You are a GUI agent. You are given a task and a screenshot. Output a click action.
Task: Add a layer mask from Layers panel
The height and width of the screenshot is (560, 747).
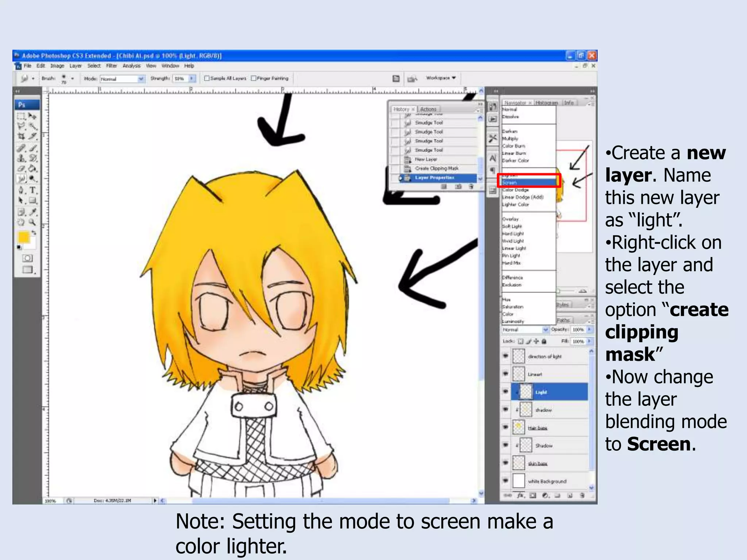tap(533, 495)
